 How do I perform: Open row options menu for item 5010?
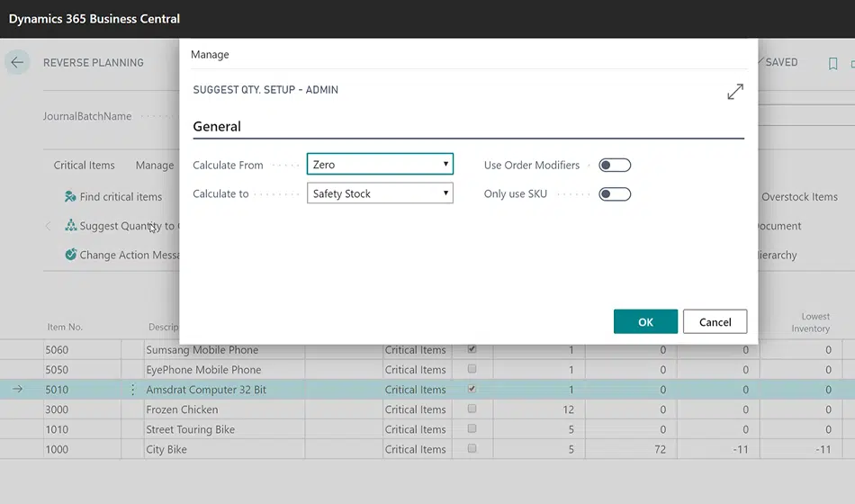tap(133, 390)
